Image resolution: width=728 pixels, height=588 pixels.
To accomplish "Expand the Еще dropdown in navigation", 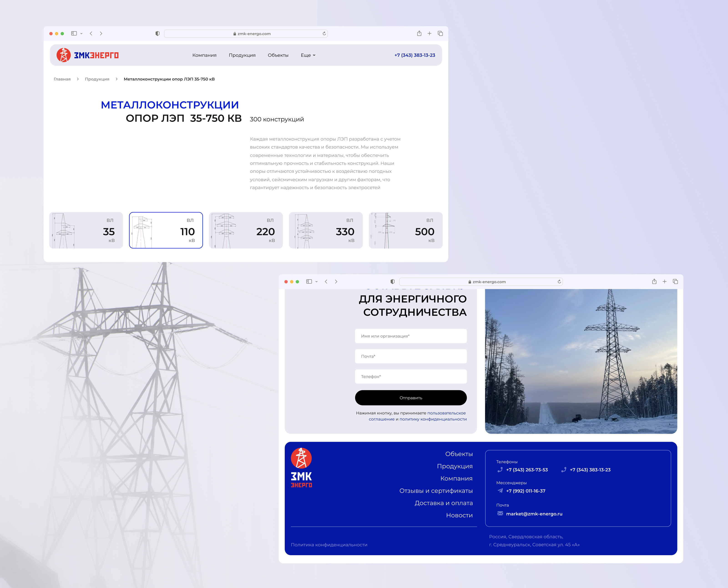I will [x=308, y=55].
